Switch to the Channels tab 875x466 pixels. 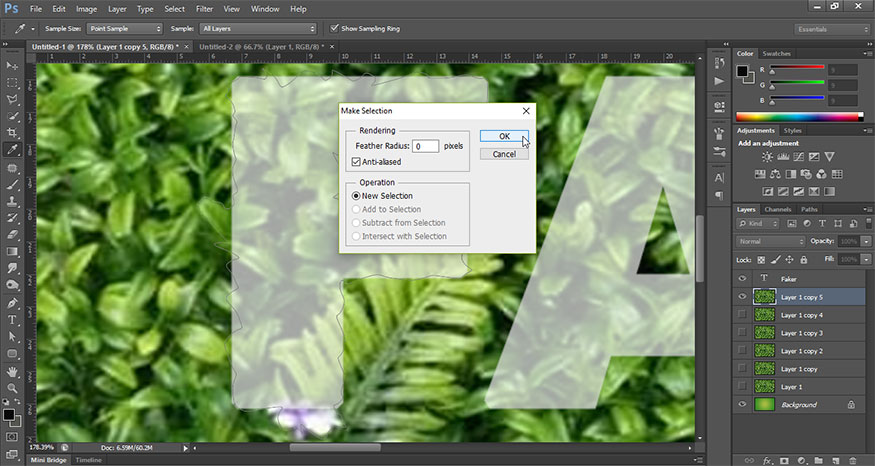[x=778, y=209]
